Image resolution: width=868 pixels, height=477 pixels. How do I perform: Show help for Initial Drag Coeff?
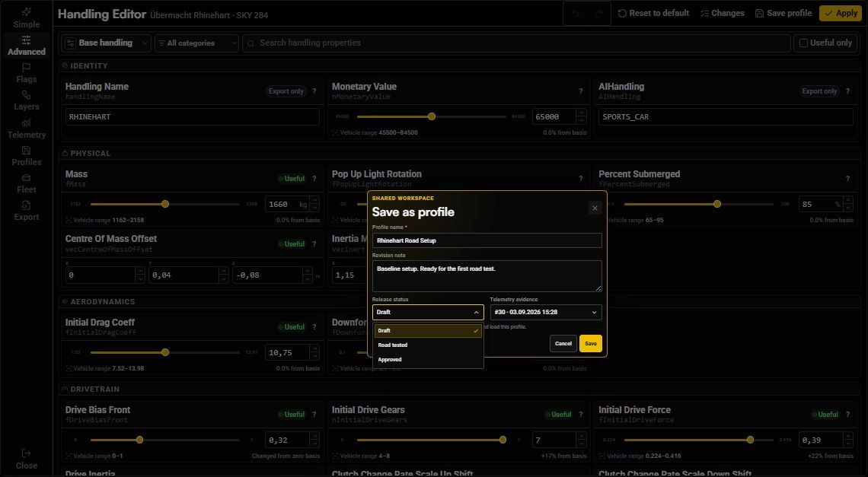pos(314,327)
